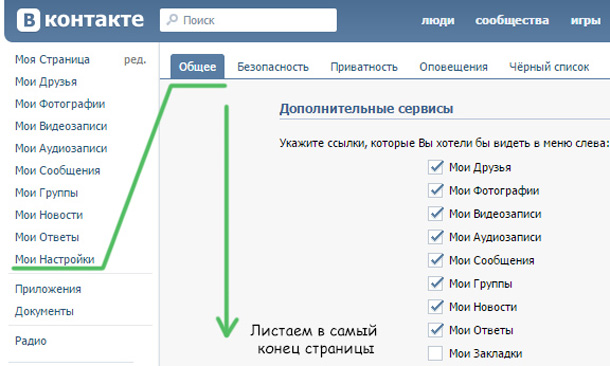Open Приложения in the sidebar
Screen dimensions: 610x366
point(48,289)
